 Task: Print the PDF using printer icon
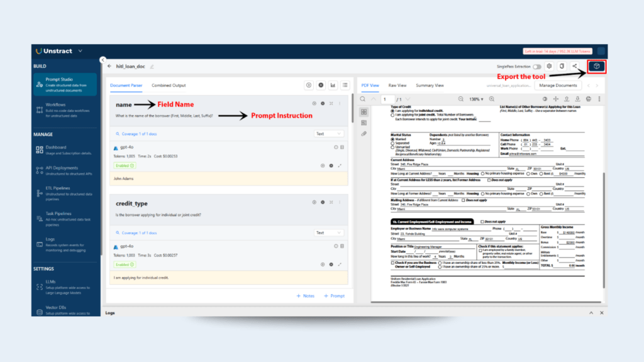coord(588,99)
